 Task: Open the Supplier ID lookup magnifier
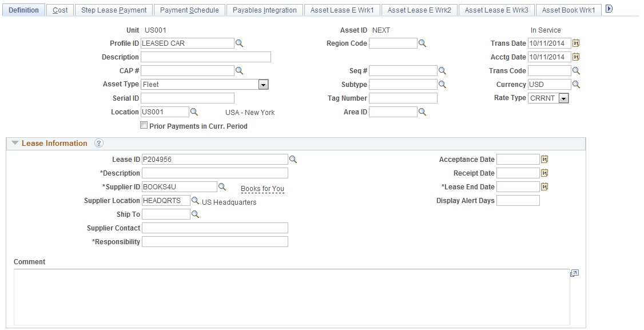point(222,186)
